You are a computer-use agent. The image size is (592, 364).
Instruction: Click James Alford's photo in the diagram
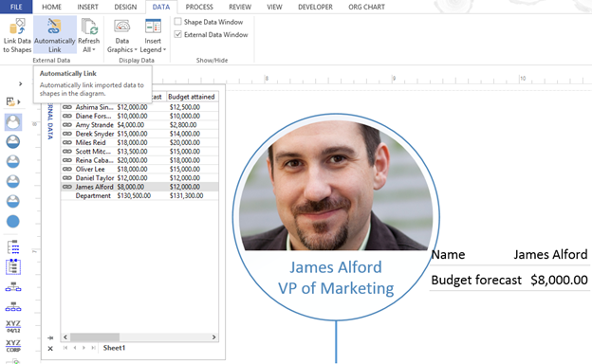[x=336, y=185]
